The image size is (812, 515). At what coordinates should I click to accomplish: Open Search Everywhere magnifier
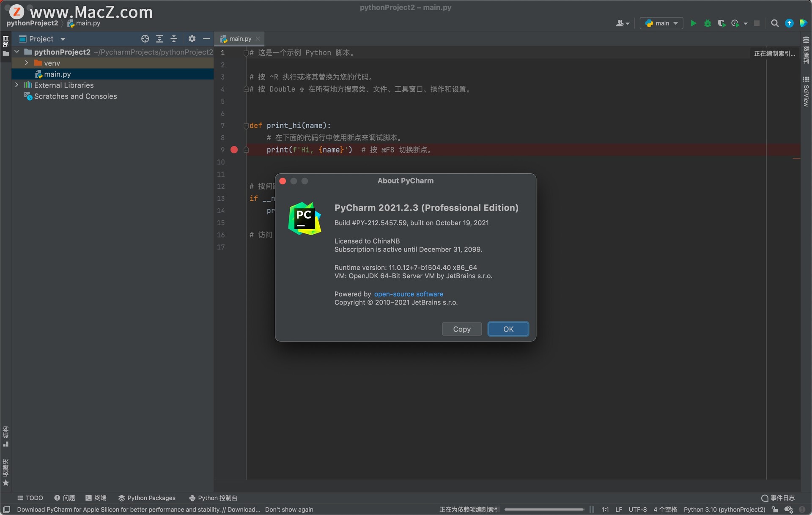pyautogui.click(x=775, y=23)
